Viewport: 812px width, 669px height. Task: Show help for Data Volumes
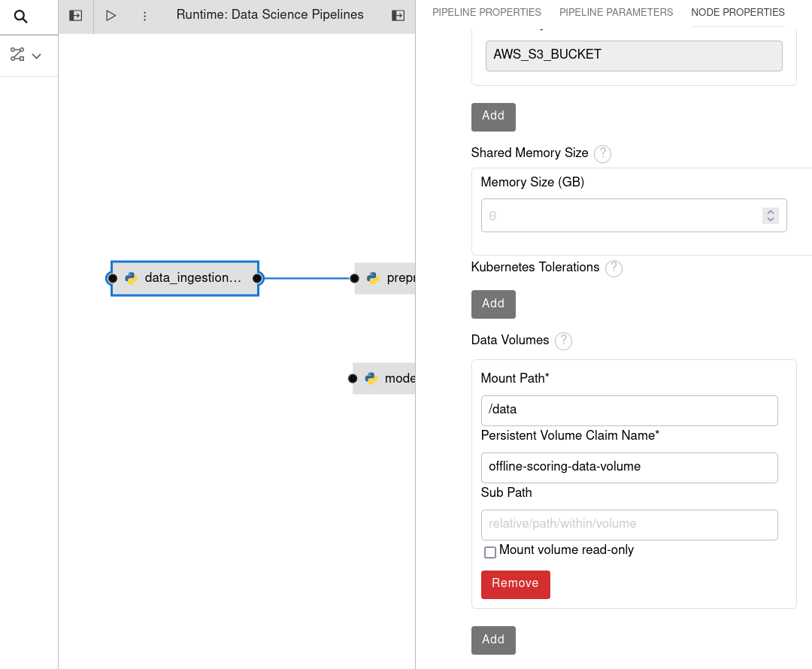pos(563,341)
